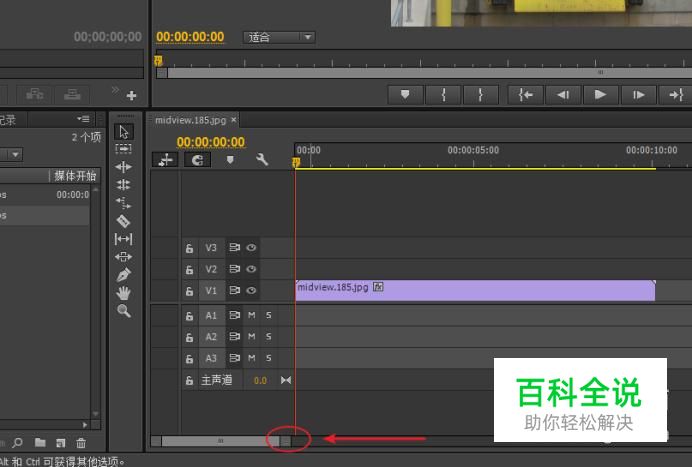The image size is (692, 467).
Task: Create new bin folder in project panel
Action: click(40, 442)
